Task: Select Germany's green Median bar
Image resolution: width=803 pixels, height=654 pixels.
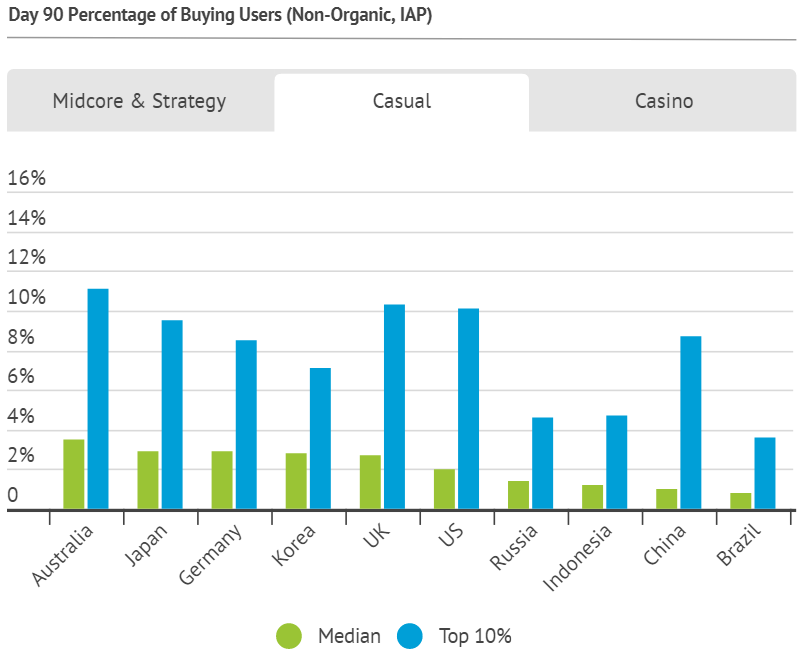Action: coord(222,480)
